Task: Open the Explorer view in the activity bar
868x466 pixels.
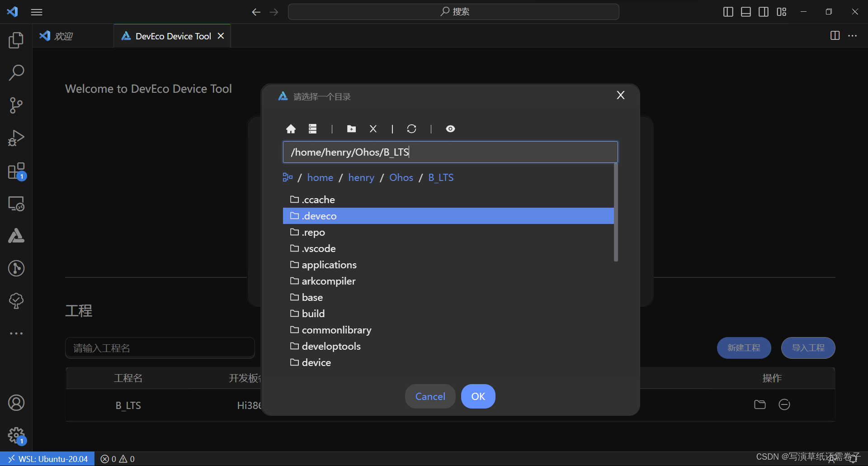Action: click(16, 40)
